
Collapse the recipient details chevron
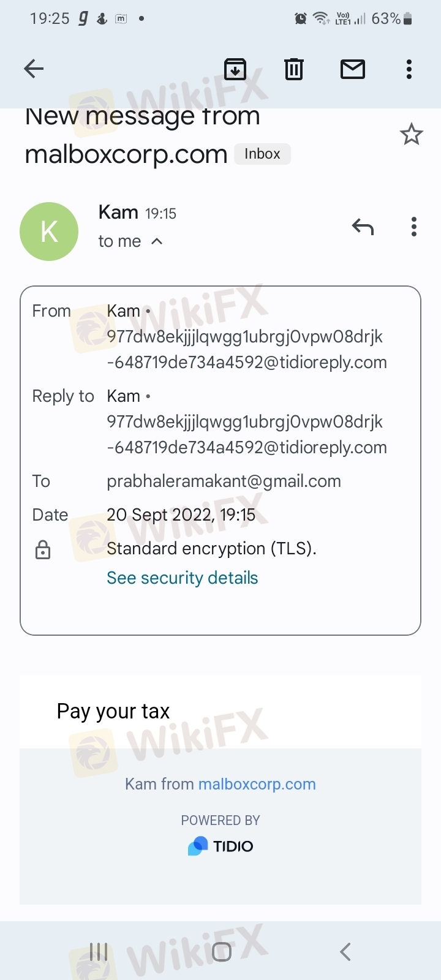[x=157, y=241]
